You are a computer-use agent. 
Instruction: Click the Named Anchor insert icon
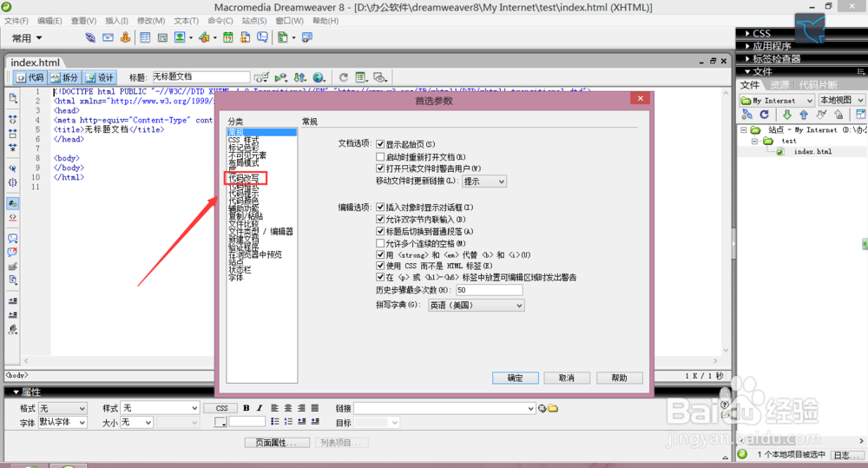click(x=126, y=37)
